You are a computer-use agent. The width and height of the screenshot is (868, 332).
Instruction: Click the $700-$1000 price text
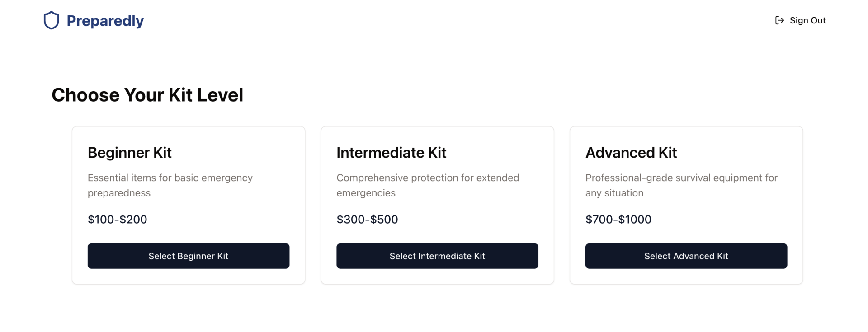pos(618,220)
